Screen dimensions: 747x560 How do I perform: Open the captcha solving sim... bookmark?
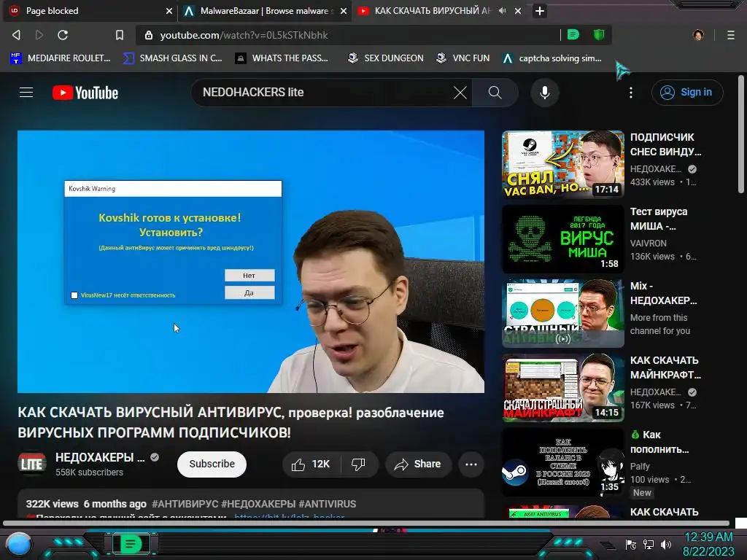click(x=552, y=58)
